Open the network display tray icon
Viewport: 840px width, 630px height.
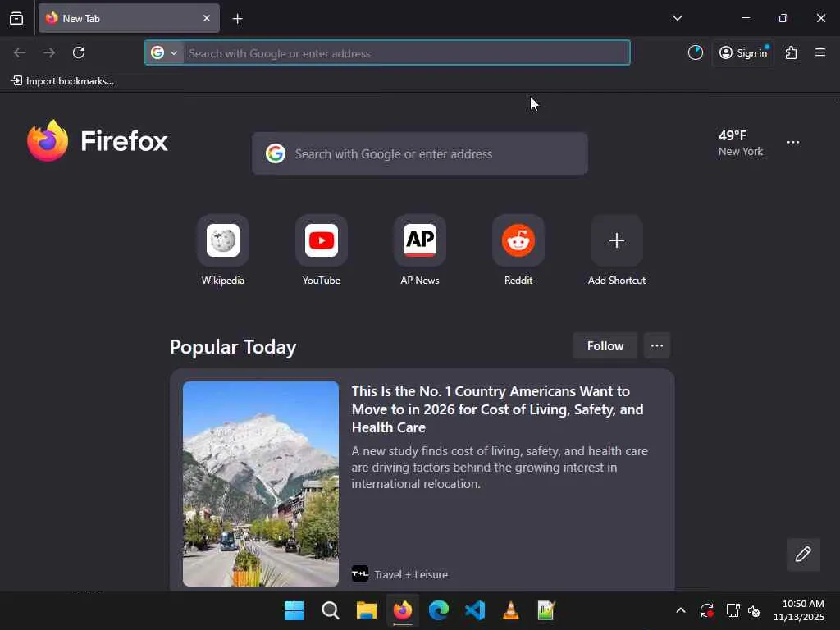(x=733, y=610)
